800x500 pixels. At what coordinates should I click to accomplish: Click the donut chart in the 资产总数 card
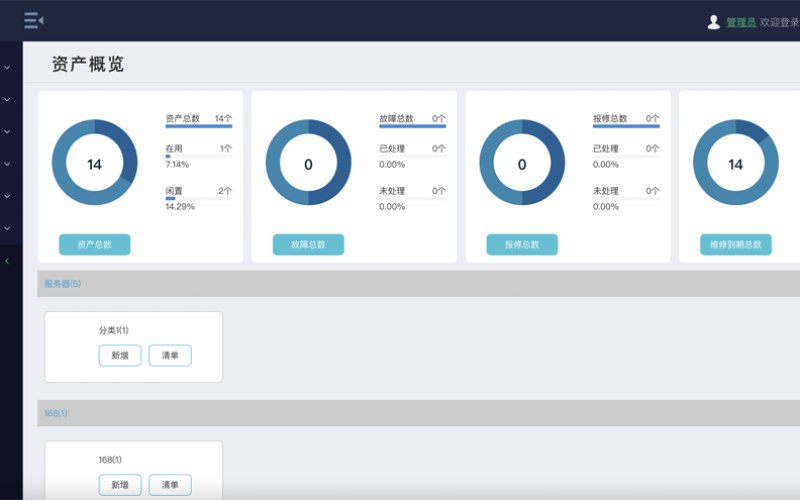point(94,162)
